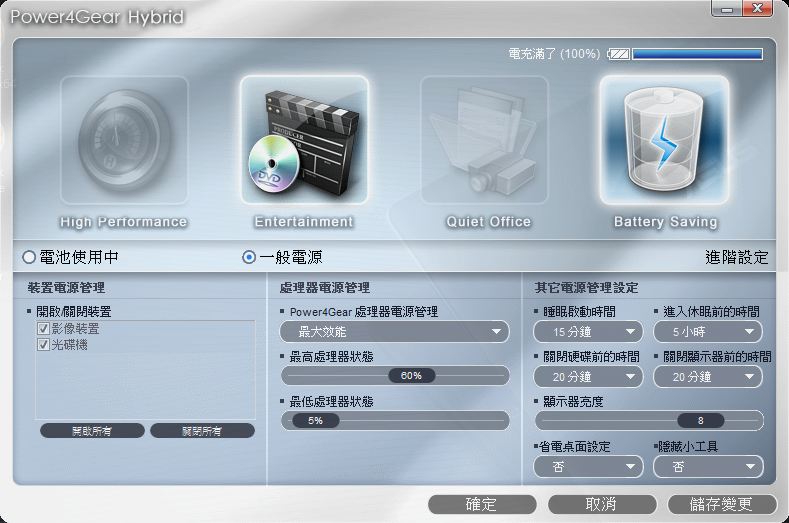
Task: Click 進階設定 advanced settings
Action: click(x=736, y=257)
